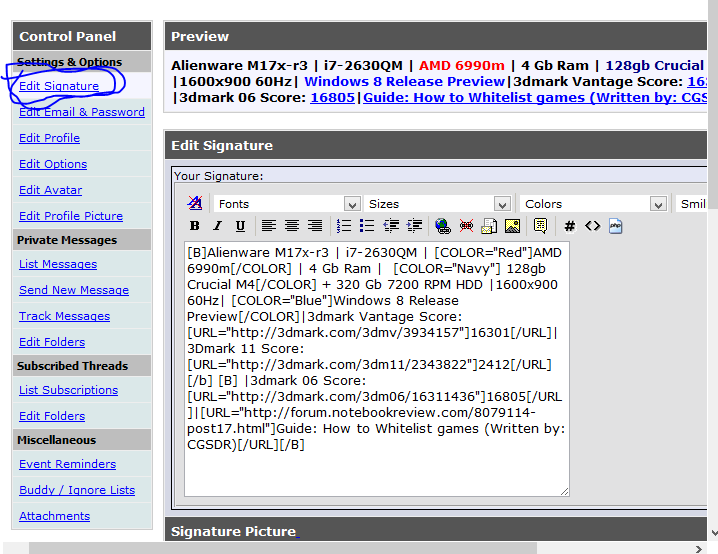Click the Miscellaneous section header
Image resolution: width=718 pixels, height=554 pixels.
pyautogui.click(x=82, y=440)
